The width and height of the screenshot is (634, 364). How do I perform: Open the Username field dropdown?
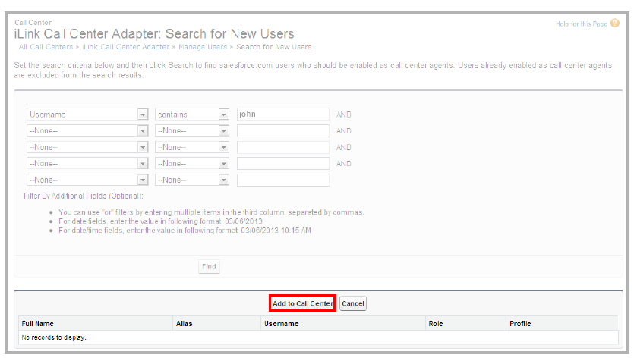[87, 115]
